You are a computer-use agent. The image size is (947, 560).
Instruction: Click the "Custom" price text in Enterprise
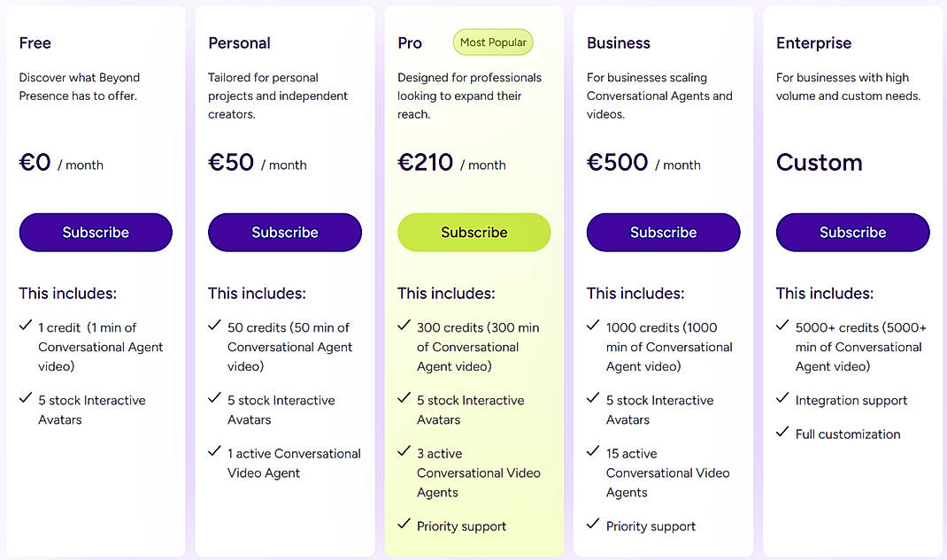coord(819,162)
